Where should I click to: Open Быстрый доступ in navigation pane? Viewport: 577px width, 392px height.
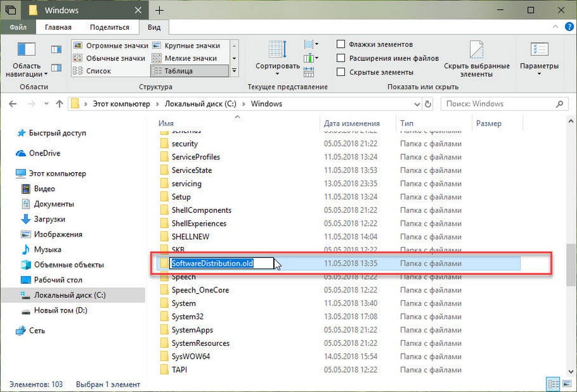click(58, 133)
